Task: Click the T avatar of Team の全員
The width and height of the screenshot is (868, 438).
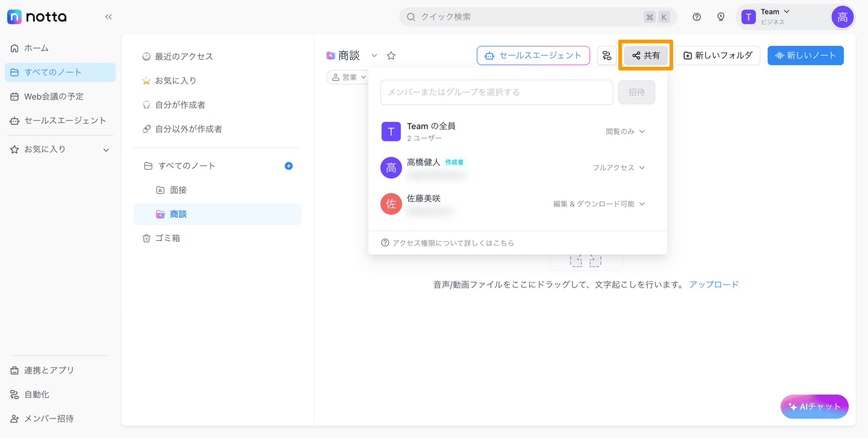Action: click(391, 131)
